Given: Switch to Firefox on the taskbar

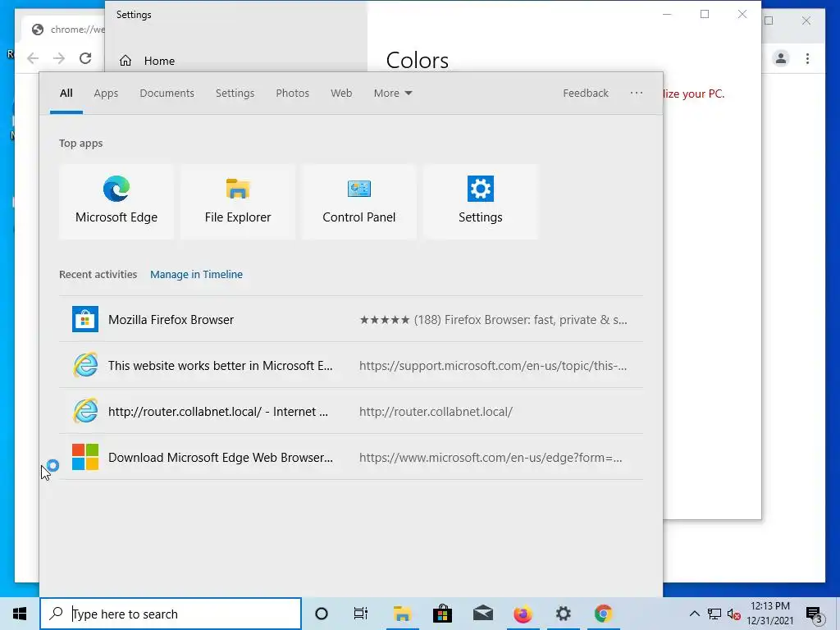Looking at the screenshot, I should click(x=523, y=614).
